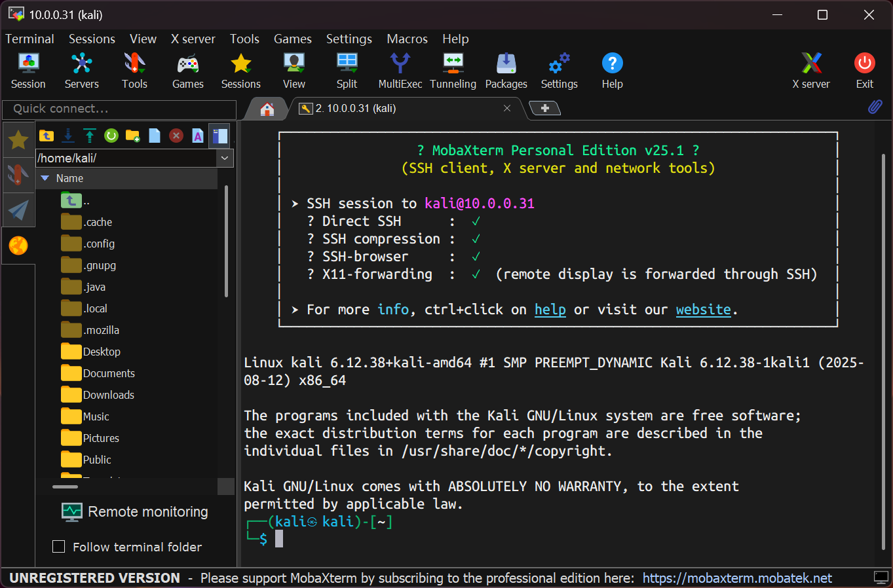Toggle the SFTP sidebar panel collapse icon
The height and width of the screenshot is (588, 893).
219,136
